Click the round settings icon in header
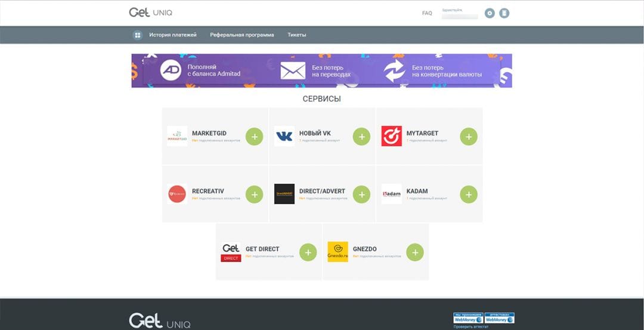Viewport: 644px width, 330px height. [489, 13]
